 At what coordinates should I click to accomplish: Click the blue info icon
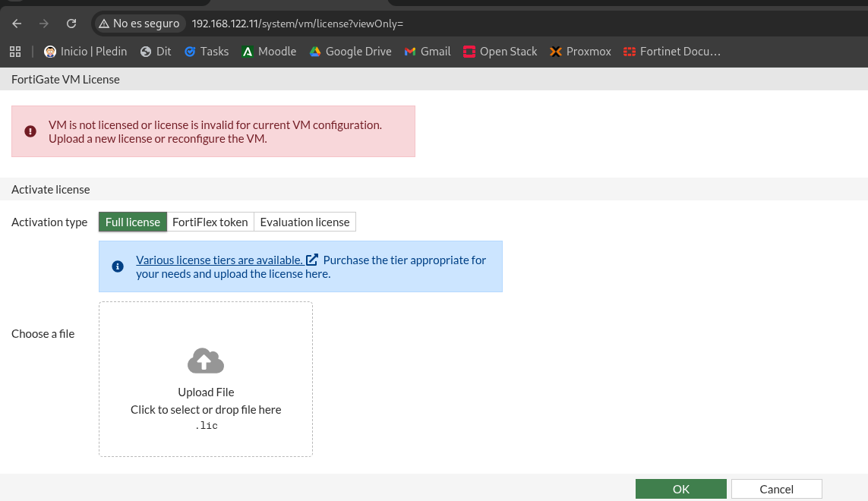(118, 266)
